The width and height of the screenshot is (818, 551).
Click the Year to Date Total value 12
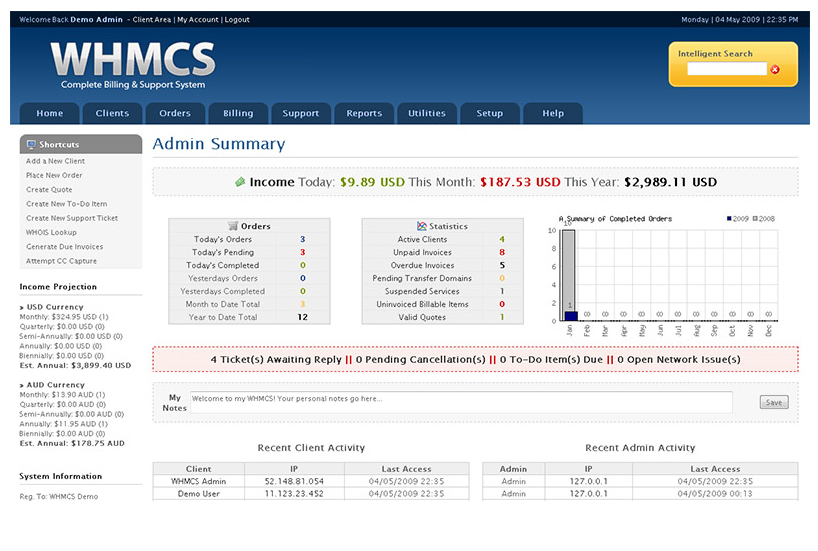303,317
